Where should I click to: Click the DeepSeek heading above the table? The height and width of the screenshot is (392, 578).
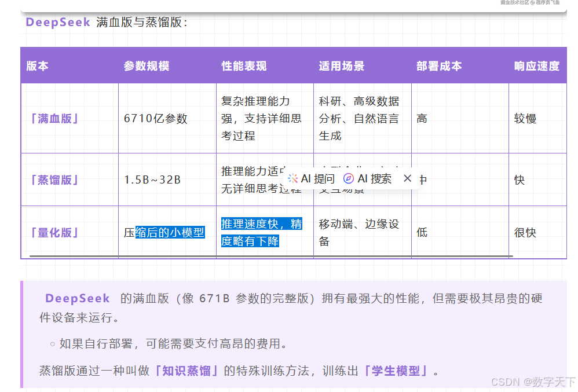pyautogui.click(x=58, y=22)
